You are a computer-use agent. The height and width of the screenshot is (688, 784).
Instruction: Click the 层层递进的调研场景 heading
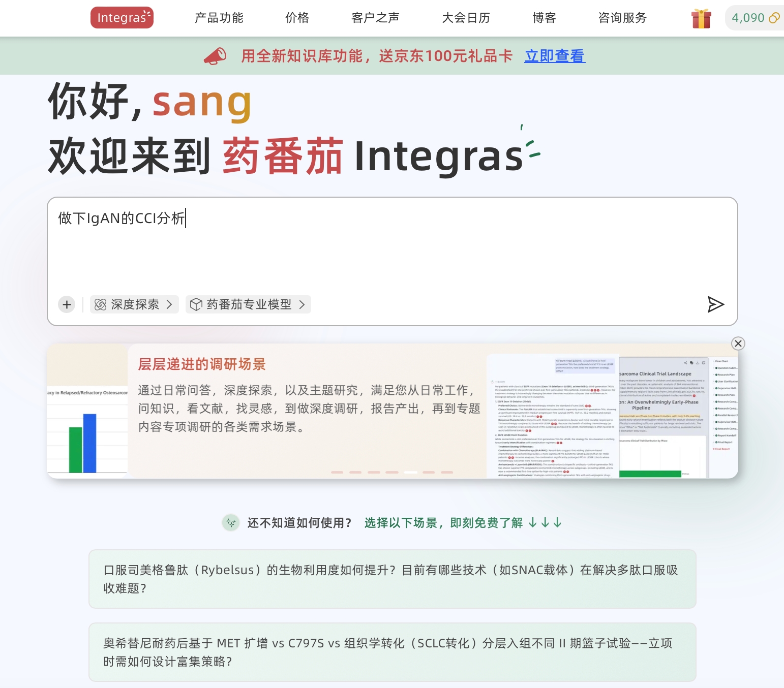click(202, 364)
